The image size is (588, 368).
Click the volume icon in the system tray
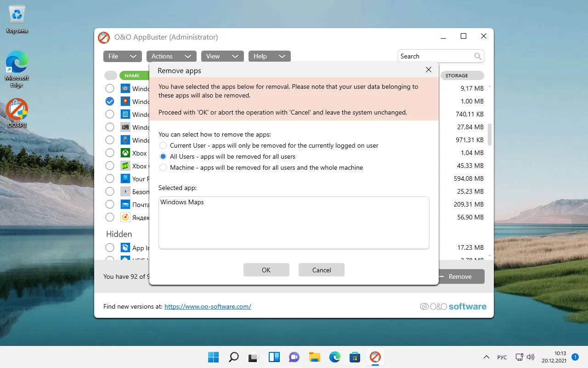531,357
